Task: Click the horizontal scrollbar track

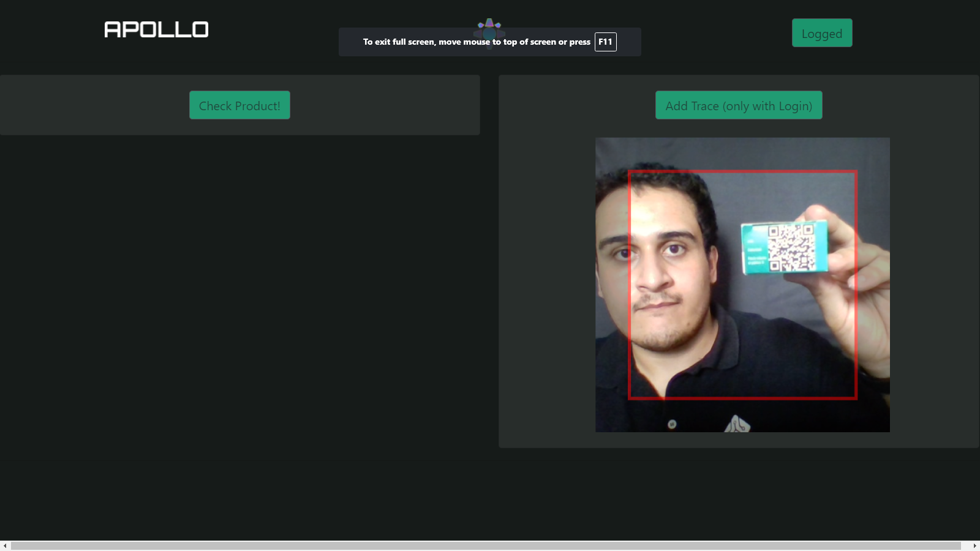Action: (486, 545)
